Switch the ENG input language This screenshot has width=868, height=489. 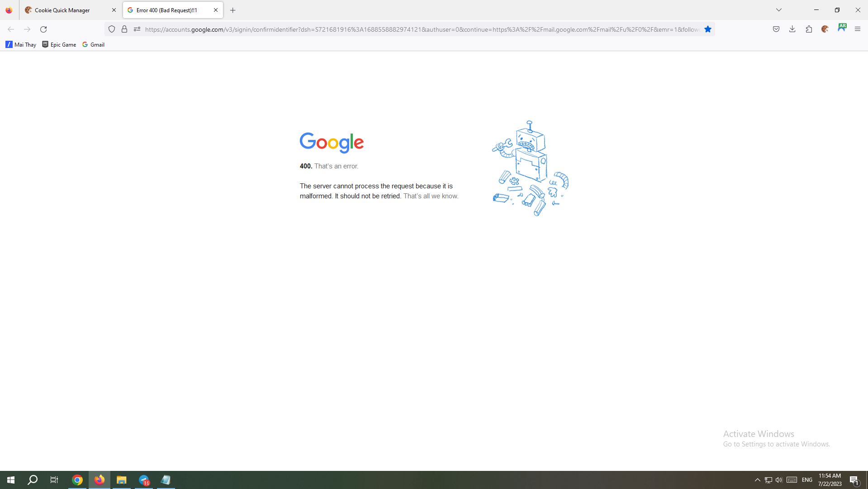807,480
